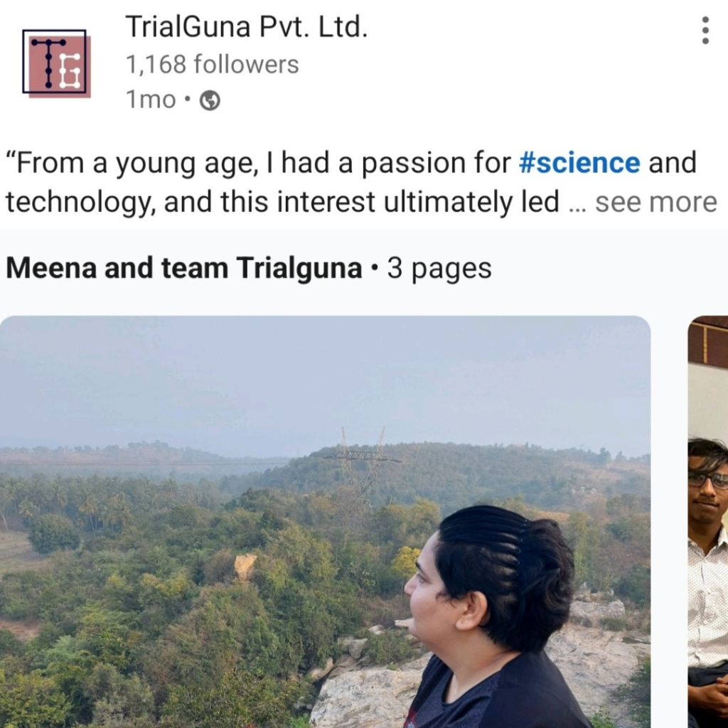Open the first document page landscape photo

pos(325,521)
